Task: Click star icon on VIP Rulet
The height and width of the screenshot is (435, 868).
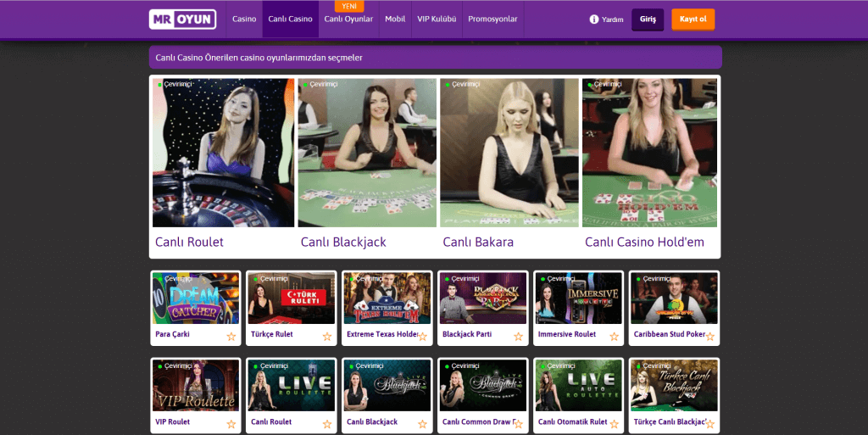Action: pos(231,424)
